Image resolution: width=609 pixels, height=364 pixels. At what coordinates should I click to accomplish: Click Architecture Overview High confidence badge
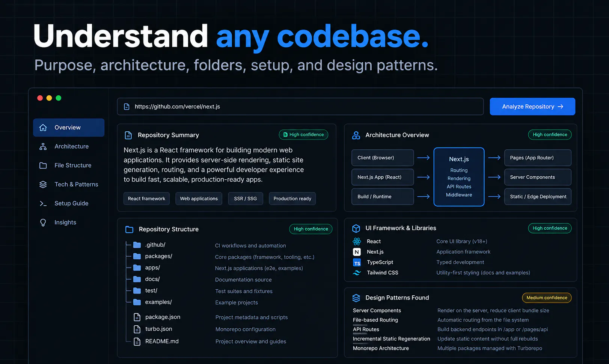[550, 135]
